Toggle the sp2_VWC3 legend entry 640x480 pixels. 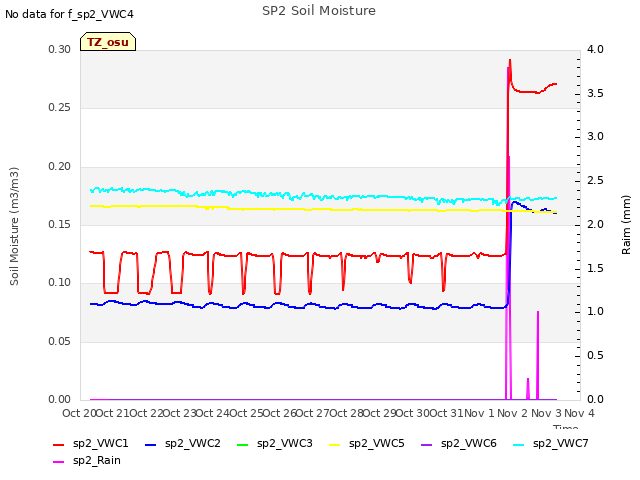coord(275,443)
